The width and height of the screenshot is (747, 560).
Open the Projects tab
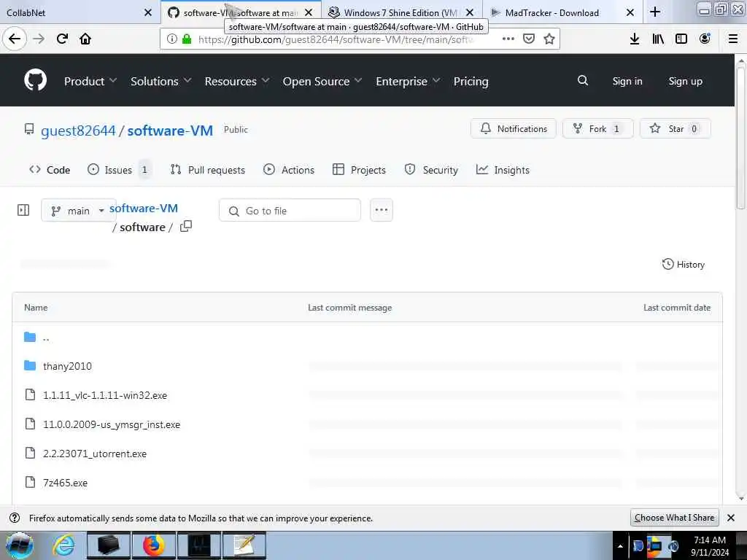pyautogui.click(x=359, y=169)
